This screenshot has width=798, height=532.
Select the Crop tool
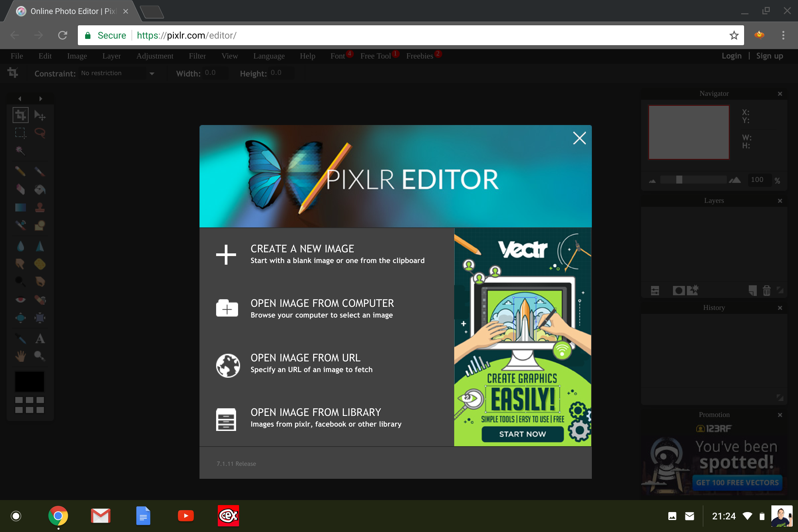tap(20, 115)
